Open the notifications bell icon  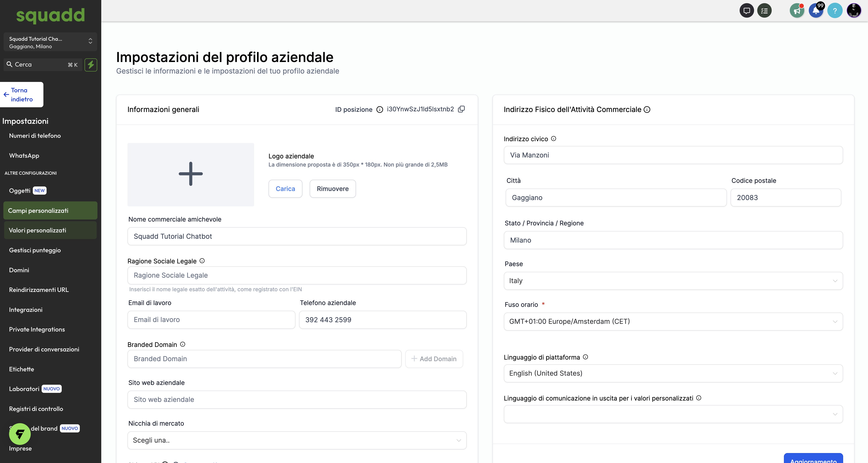point(816,11)
